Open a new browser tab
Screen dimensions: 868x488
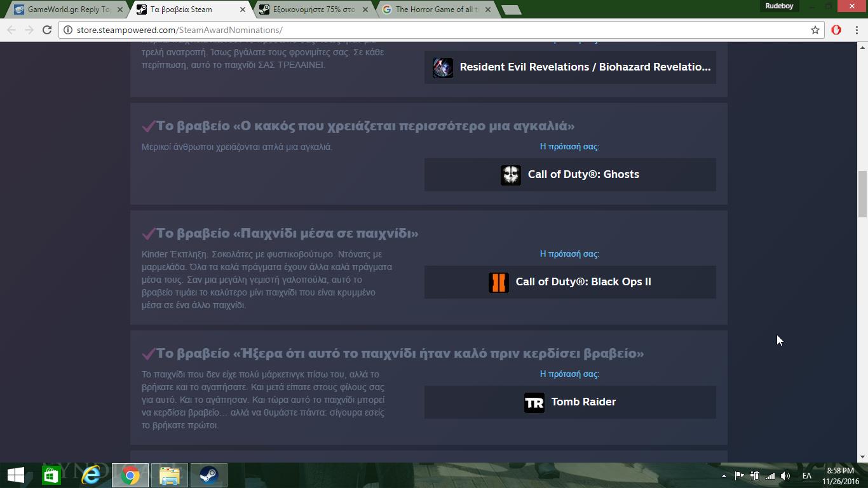pyautogui.click(x=511, y=10)
